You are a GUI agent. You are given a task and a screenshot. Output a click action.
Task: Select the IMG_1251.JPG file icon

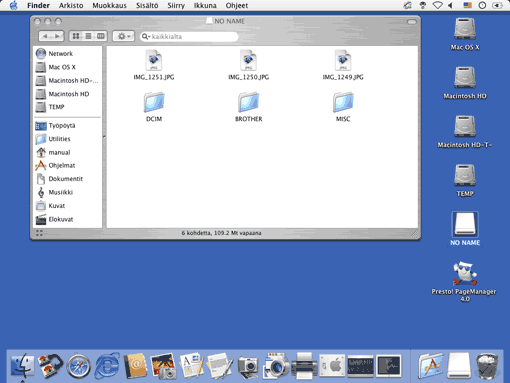[154, 60]
